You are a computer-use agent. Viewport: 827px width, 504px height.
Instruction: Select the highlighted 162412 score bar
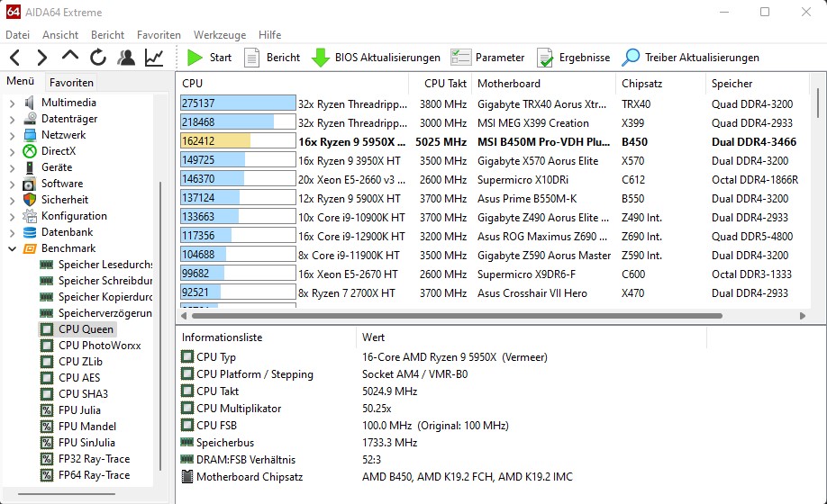pos(238,141)
